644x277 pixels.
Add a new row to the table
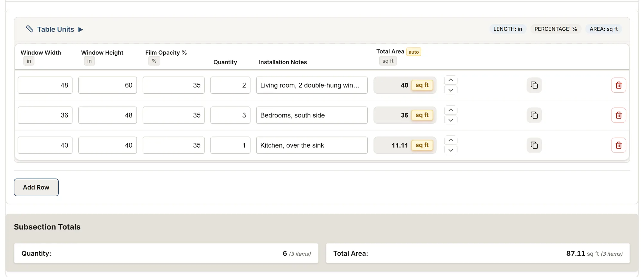click(36, 187)
